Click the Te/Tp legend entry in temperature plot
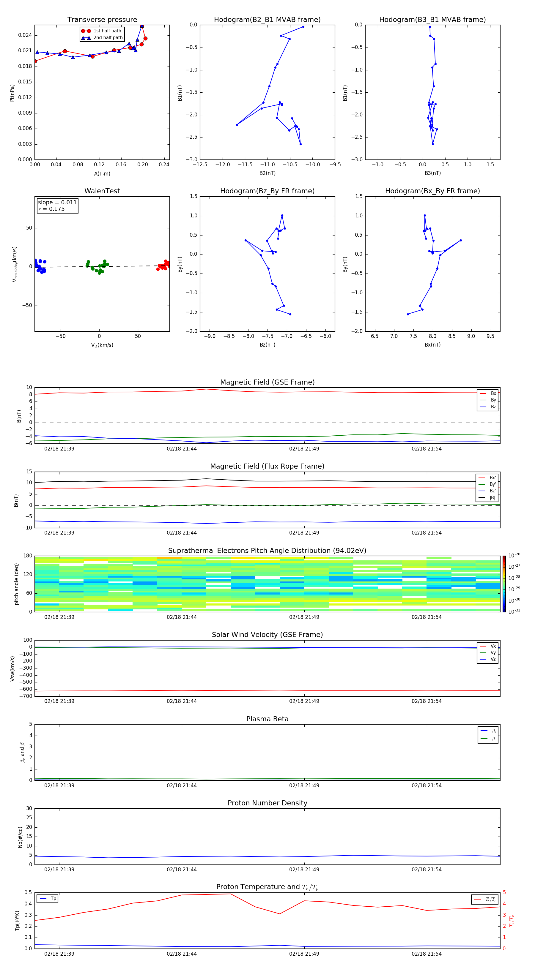 485,899
